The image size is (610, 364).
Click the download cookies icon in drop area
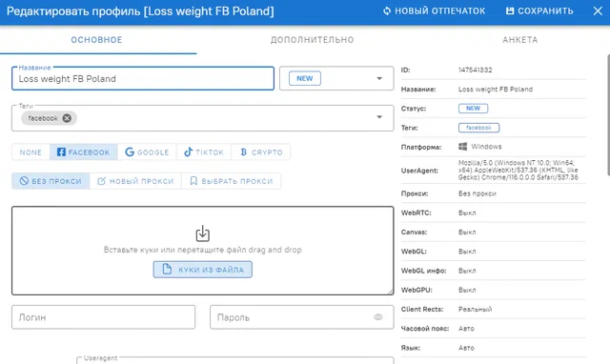pyautogui.click(x=203, y=233)
